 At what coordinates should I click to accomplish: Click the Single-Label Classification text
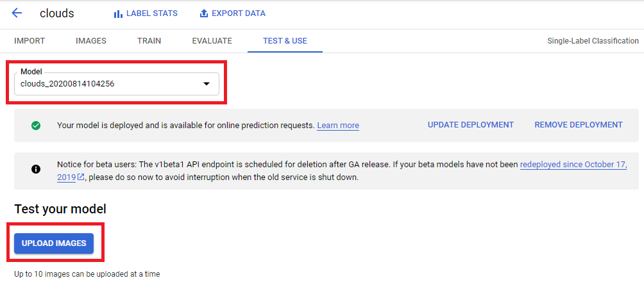pos(593,41)
